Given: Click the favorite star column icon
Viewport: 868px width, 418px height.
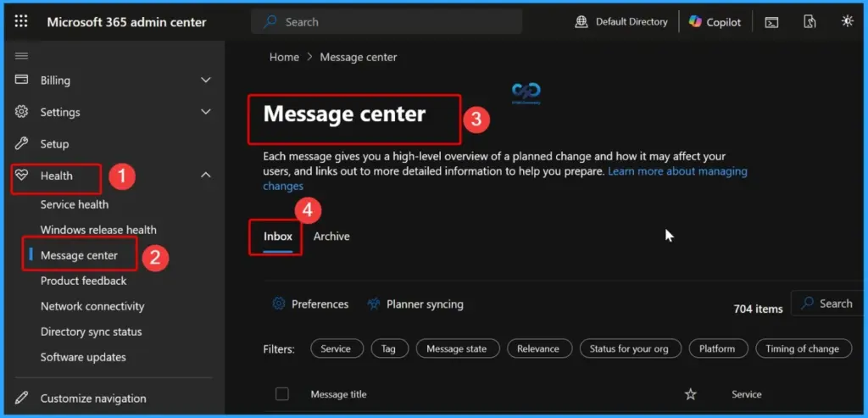Looking at the screenshot, I should [690, 394].
